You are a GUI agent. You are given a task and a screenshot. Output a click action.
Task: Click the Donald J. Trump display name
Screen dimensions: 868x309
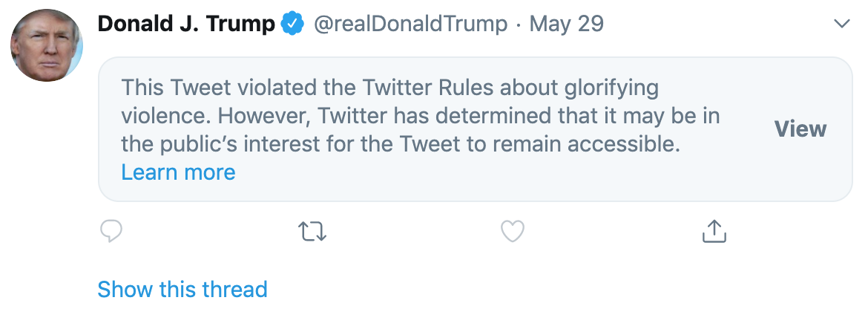[x=186, y=24]
